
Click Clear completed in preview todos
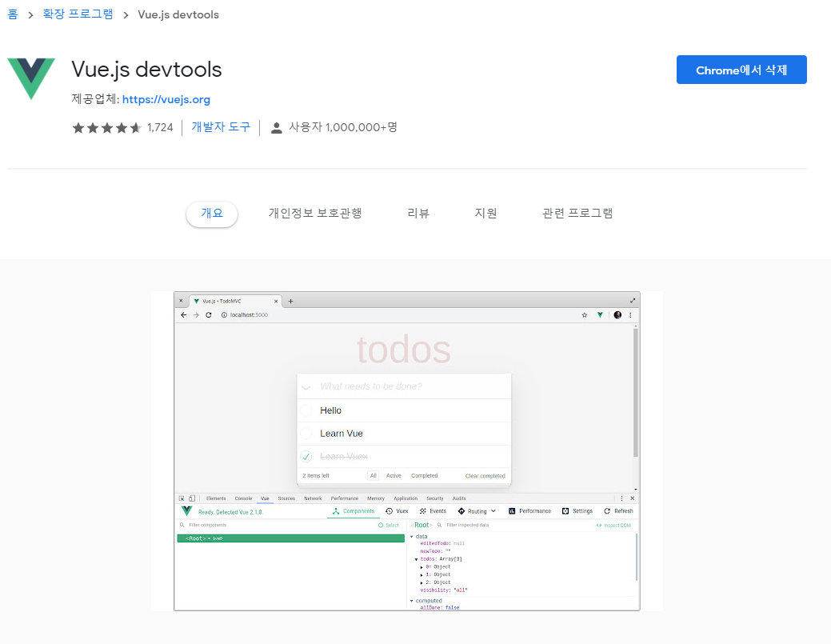(x=485, y=476)
